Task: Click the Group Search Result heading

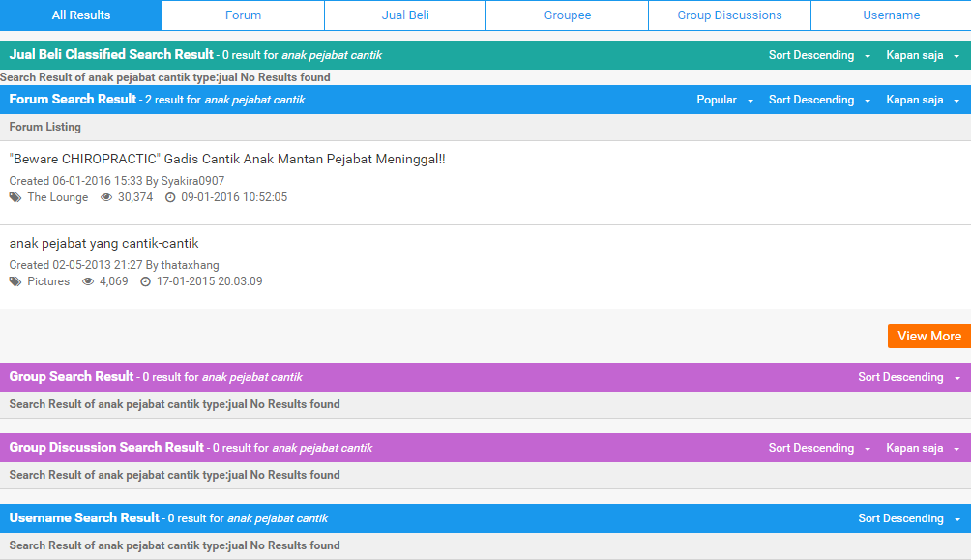Action: (72, 376)
